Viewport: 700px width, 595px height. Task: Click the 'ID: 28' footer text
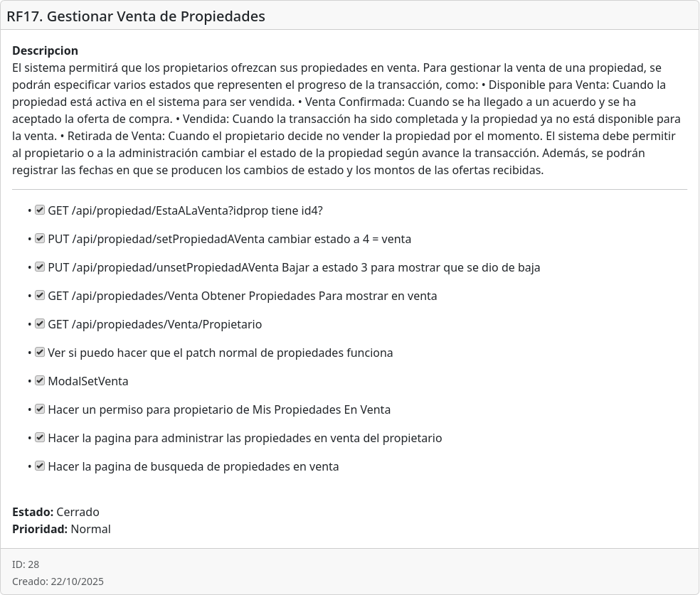pos(26,564)
